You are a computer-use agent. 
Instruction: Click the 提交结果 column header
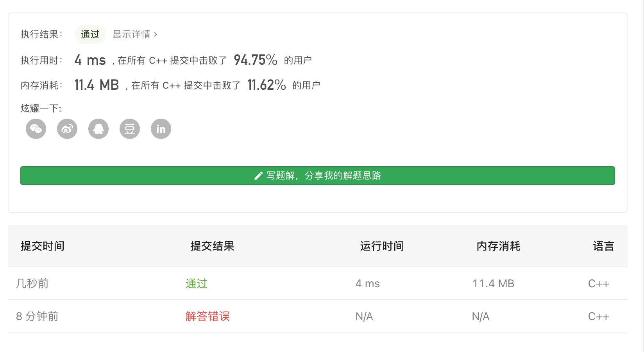212,246
